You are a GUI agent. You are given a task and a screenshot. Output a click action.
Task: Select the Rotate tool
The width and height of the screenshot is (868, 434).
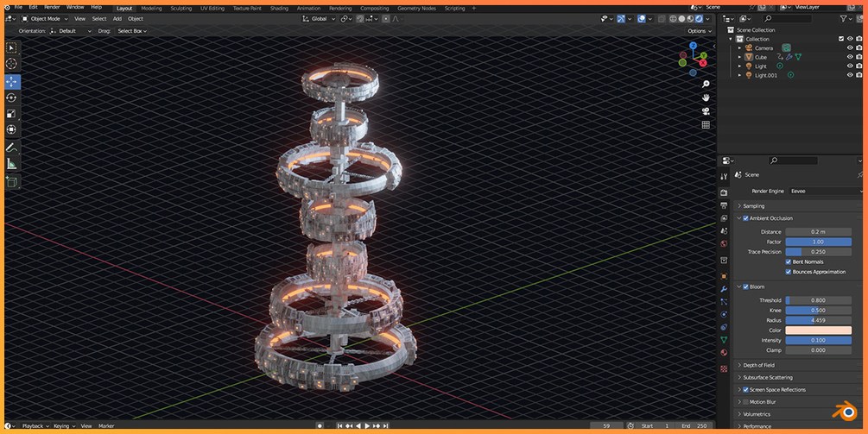11,97
